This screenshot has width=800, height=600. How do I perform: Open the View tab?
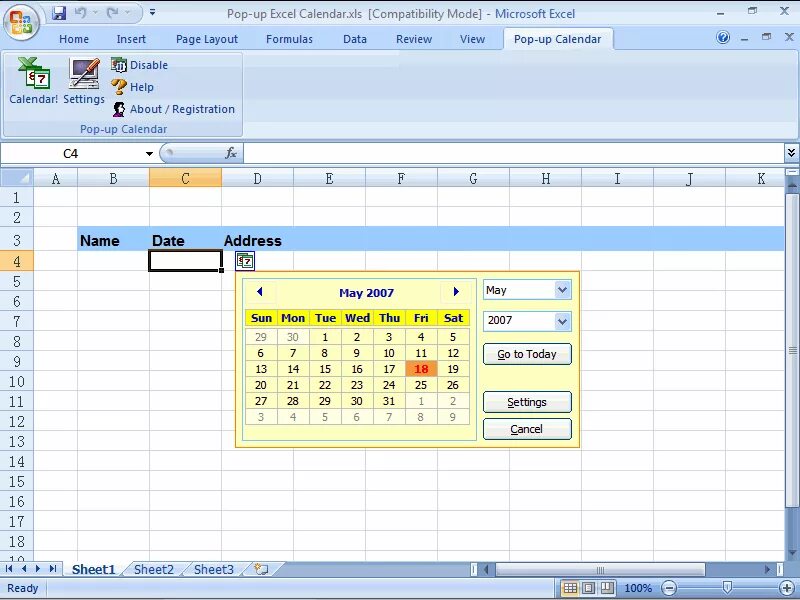[x=472, y=39]
